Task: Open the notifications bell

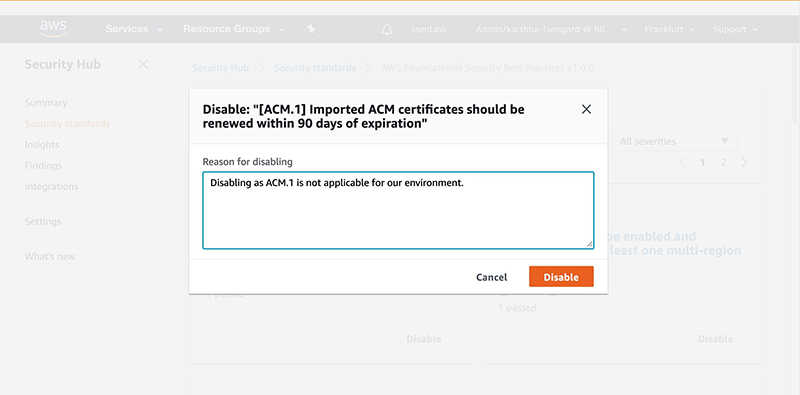Action: [x=387, y=30]
